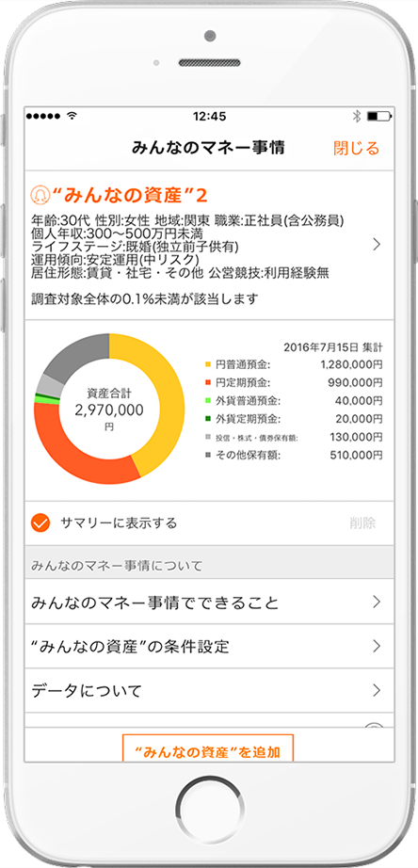Tap the battery icon in status bar
Image resolution: width=418 pixels, height=868 pixels.
pyautogui.click(x=379, y=116)
